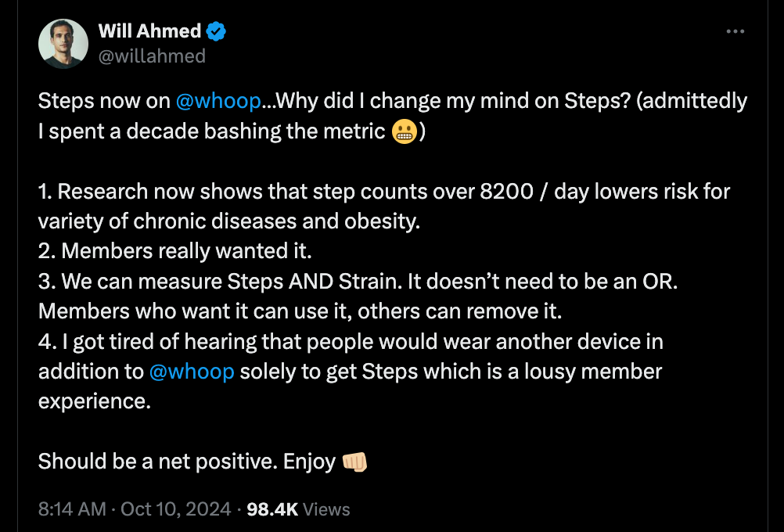Click the 8:14 AM timestamp
This screenshot has width=784, height=532.
[72, 509]
